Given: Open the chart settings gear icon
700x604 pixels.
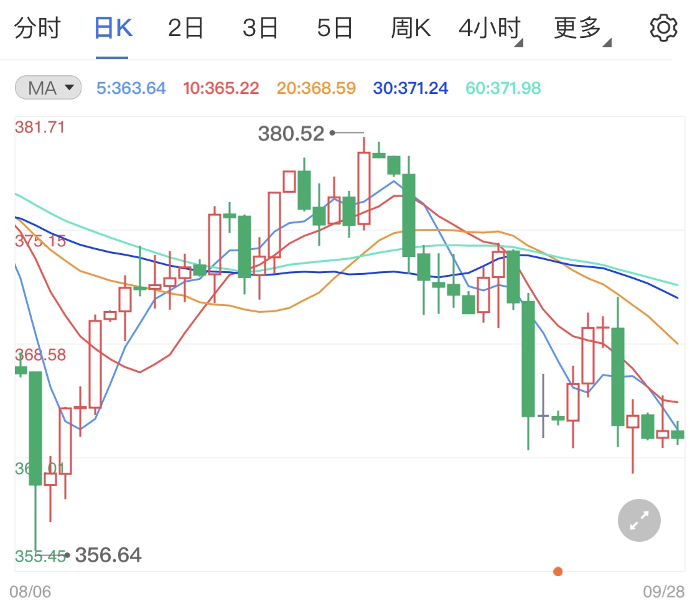Looking at the screenshot, I should pyautogui.click(x=663, y=27).
